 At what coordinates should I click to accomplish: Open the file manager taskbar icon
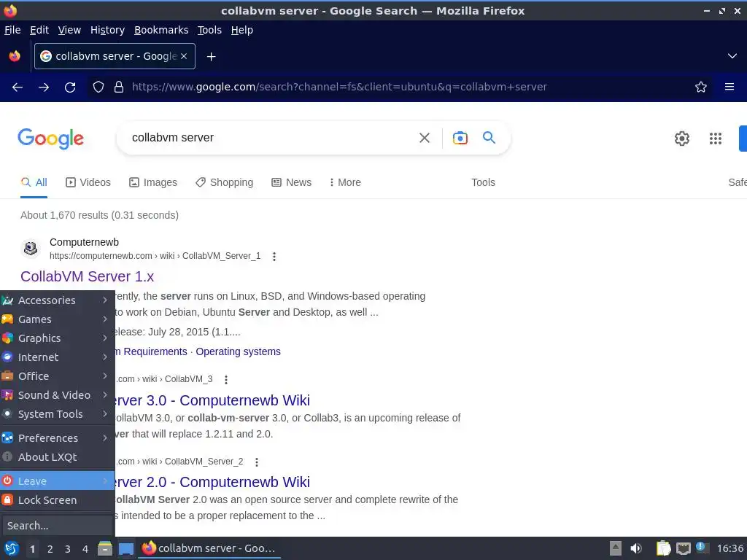coord(105,548)
